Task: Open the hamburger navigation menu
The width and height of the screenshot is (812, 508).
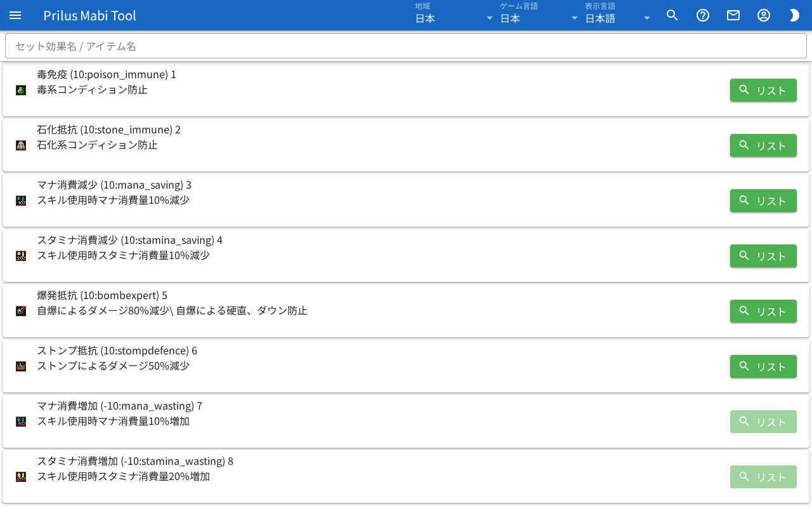Action: click(x=15, y=15)
